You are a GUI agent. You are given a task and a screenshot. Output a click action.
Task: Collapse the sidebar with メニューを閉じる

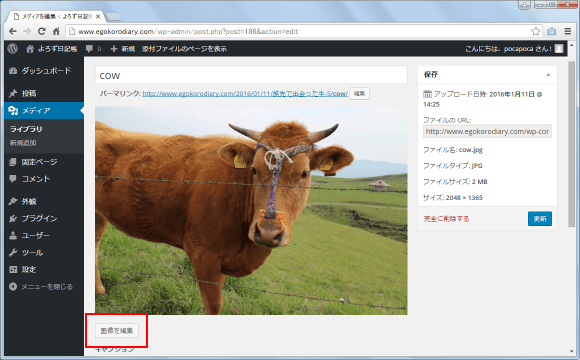click(41, 287)
